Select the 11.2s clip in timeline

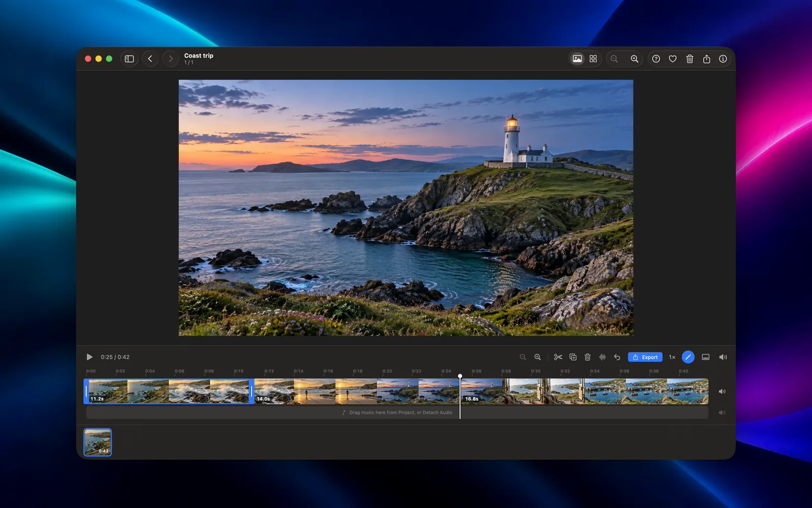(168, 391)
